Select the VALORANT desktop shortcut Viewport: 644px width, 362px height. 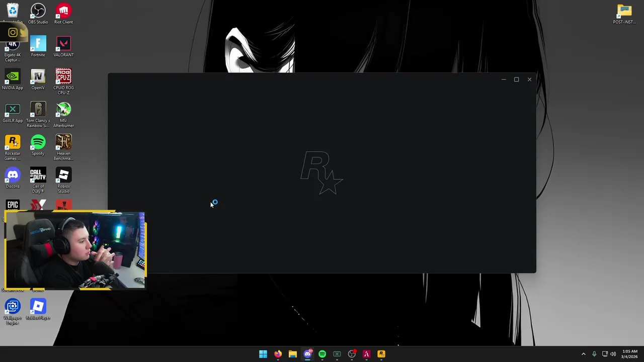pos(63,46)
